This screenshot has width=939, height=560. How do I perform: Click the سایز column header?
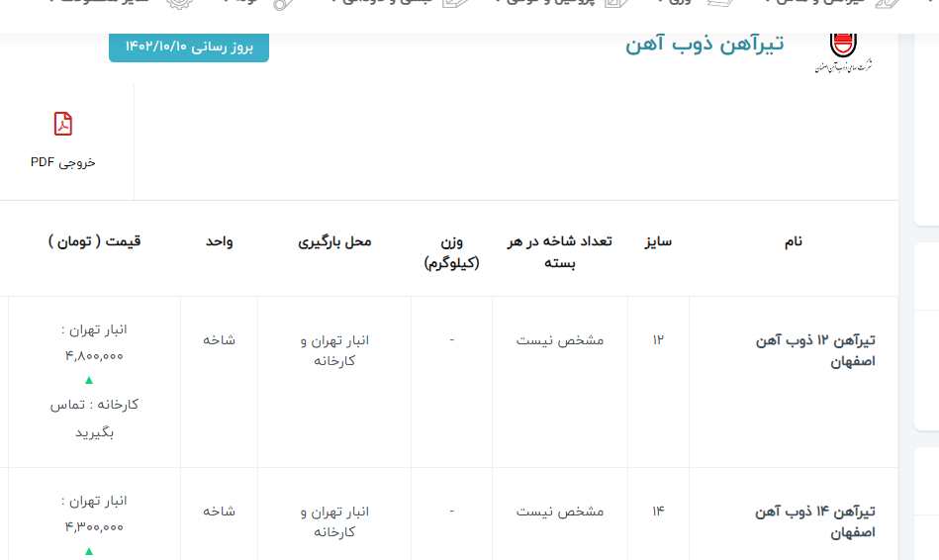point(658,241)
